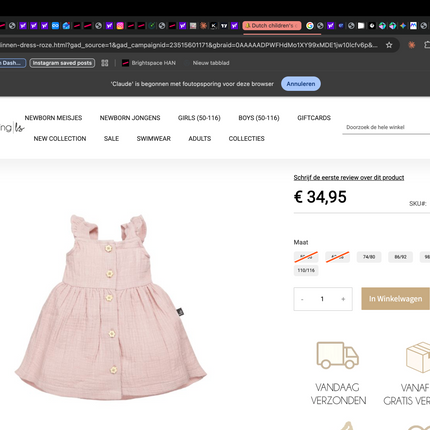Viewport: 430px width, 430px height.
Task: Bookmark this page with the star icon
Action: (x=389, y=45)
